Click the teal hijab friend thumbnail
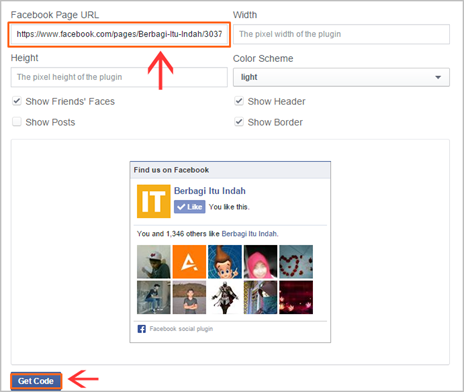Viewport: 464px width, 392px height. click(x=260, y=297)
